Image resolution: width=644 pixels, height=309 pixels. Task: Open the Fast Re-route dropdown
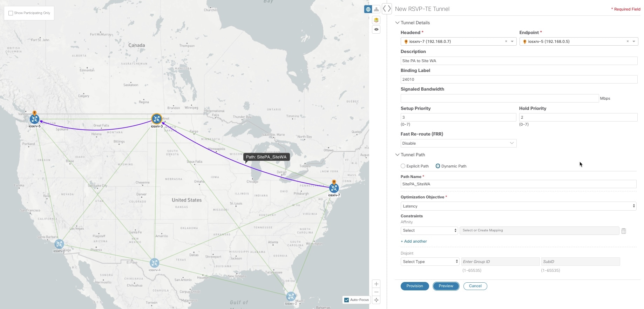(x=458, y=143)
